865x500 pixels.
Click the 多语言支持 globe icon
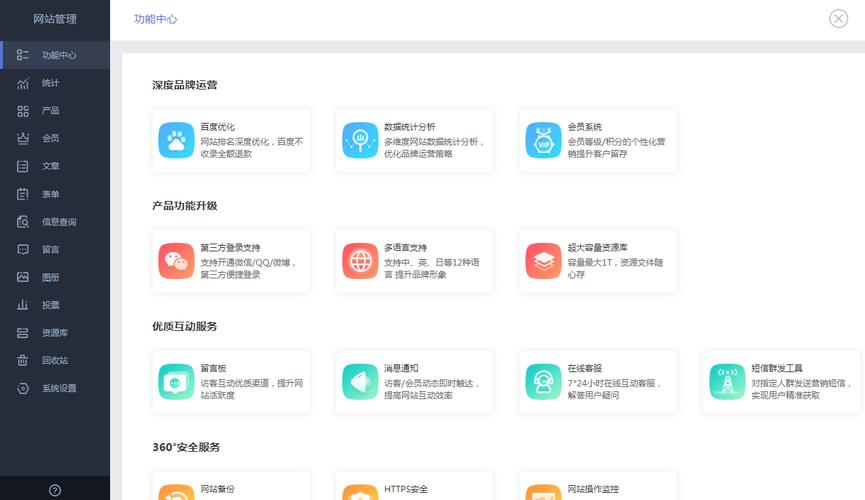point(360,261)
